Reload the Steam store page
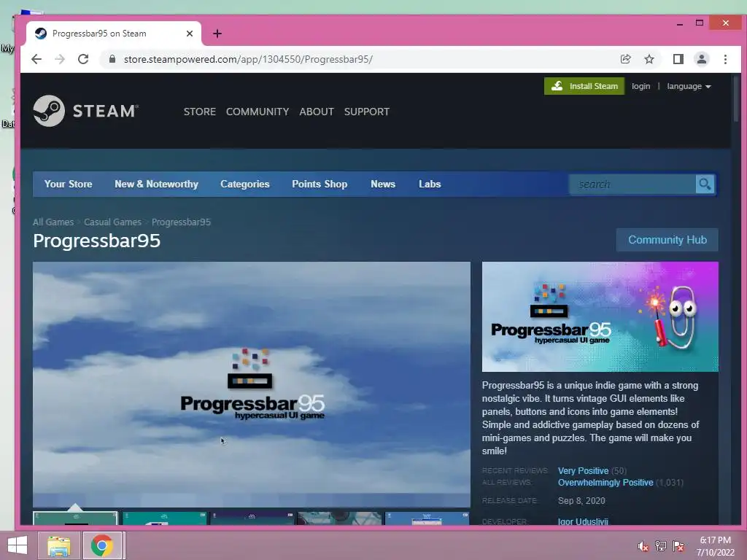This screenshot has width=747, height=560. [83, 59]
